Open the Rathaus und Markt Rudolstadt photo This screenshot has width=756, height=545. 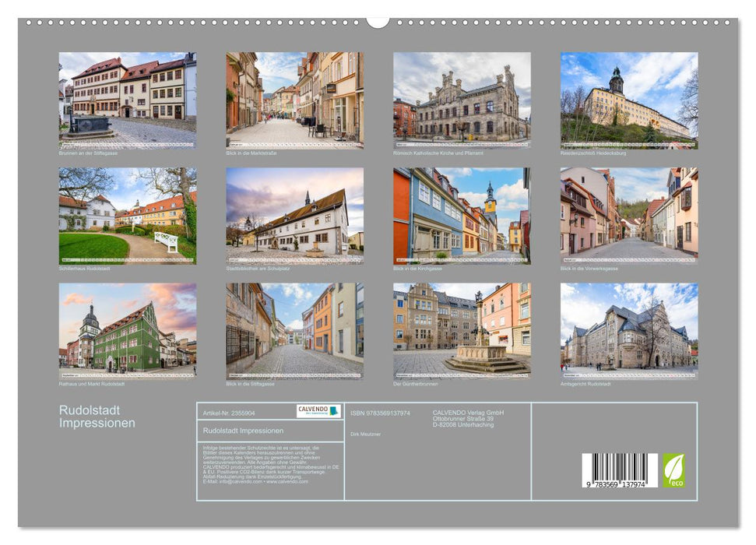tap(127, 332)
